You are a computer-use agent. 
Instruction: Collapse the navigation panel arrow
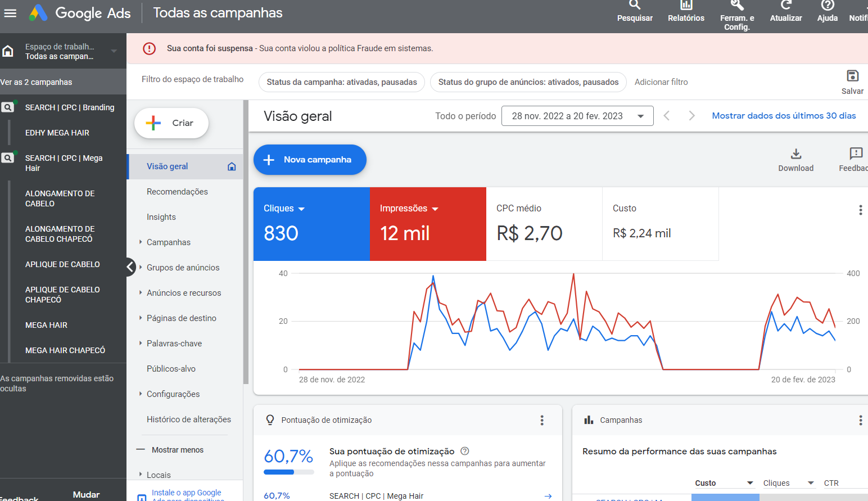[130, 267]
